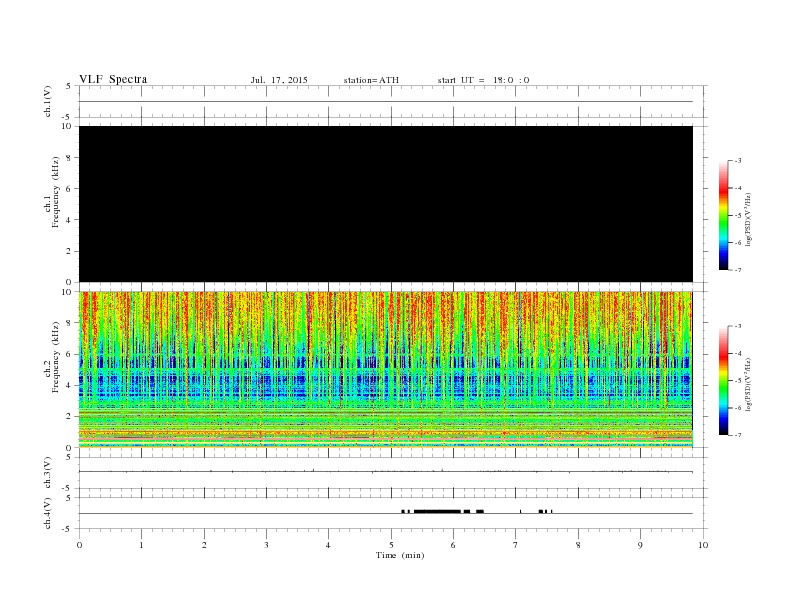Click the "VLF Spectra" plot title
The height and width of the screenshot is (612, 792).
(x=113, y=79)
